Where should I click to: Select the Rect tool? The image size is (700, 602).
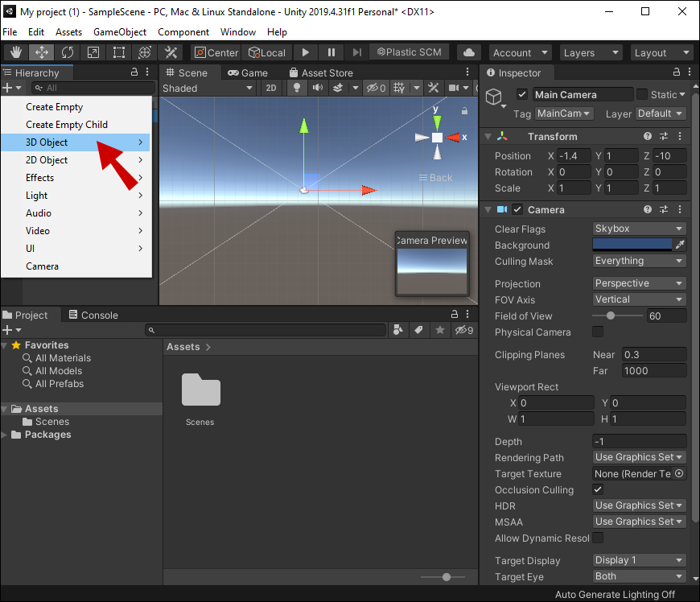coord(119,52)
